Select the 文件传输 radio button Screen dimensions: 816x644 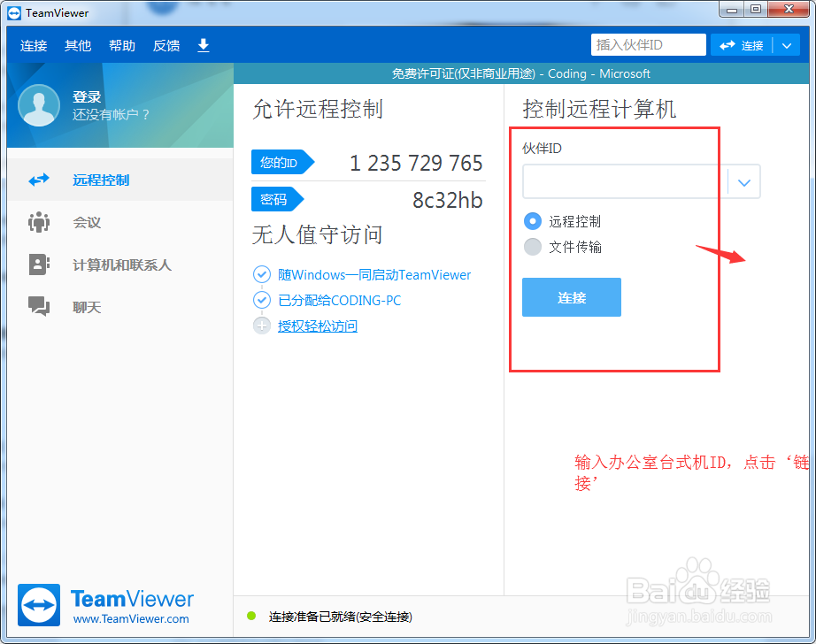pos(533,247)
